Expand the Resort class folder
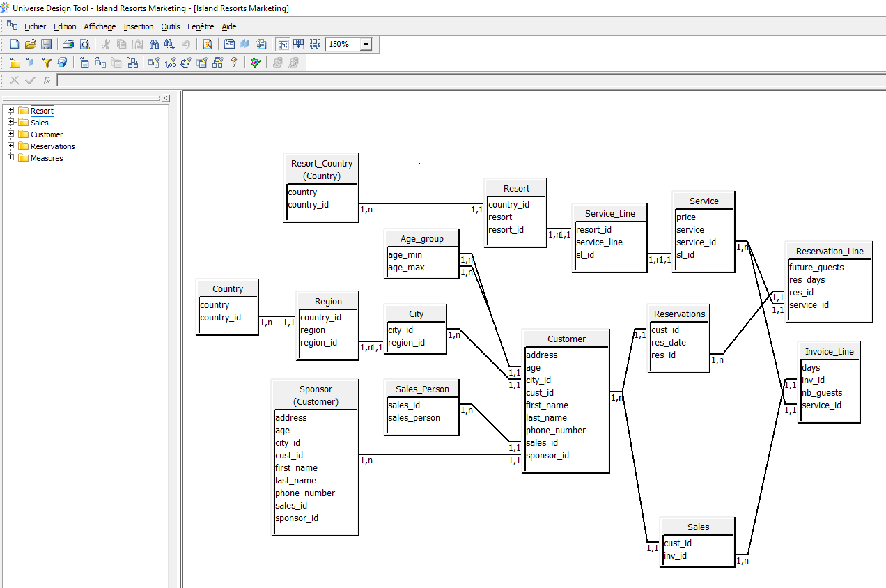 point(11,111)
